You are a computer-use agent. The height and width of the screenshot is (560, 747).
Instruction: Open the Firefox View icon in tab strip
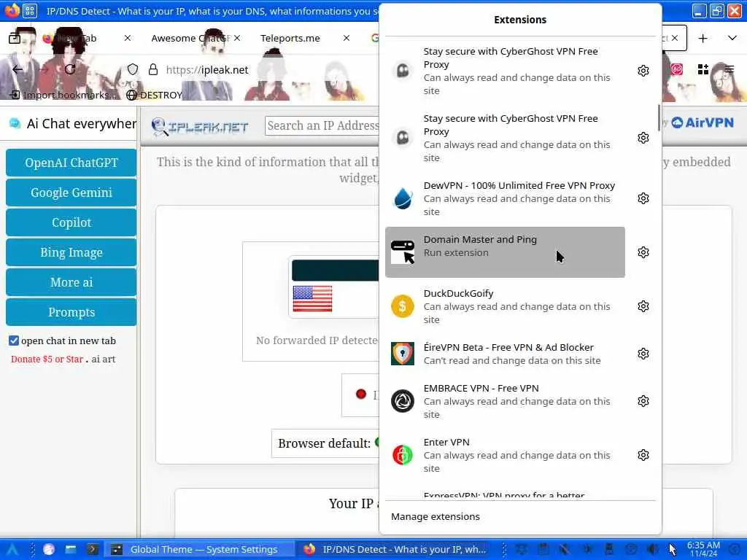tap(15, 38)
